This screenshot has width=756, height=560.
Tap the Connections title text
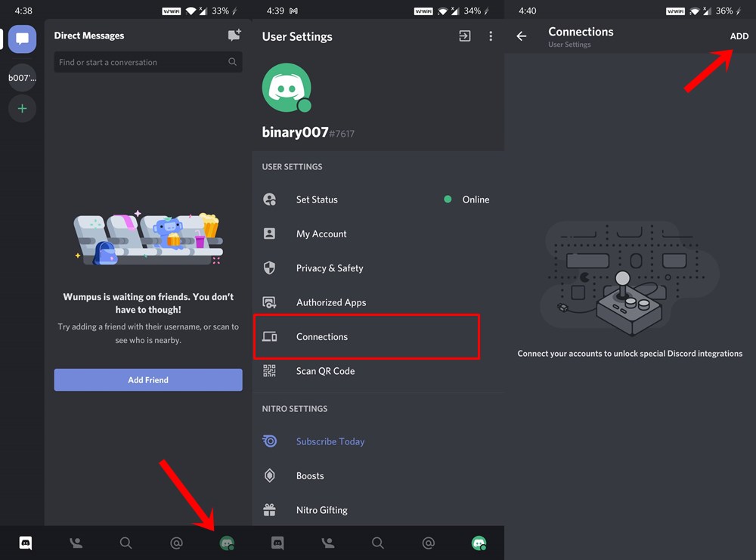[581, 32]
